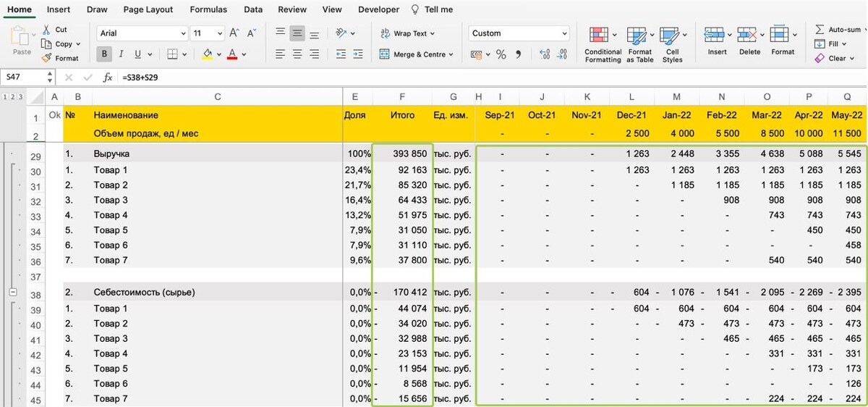868x407 pixels.
Task: Open the Developer tab
Action: (x=378, y=9)
